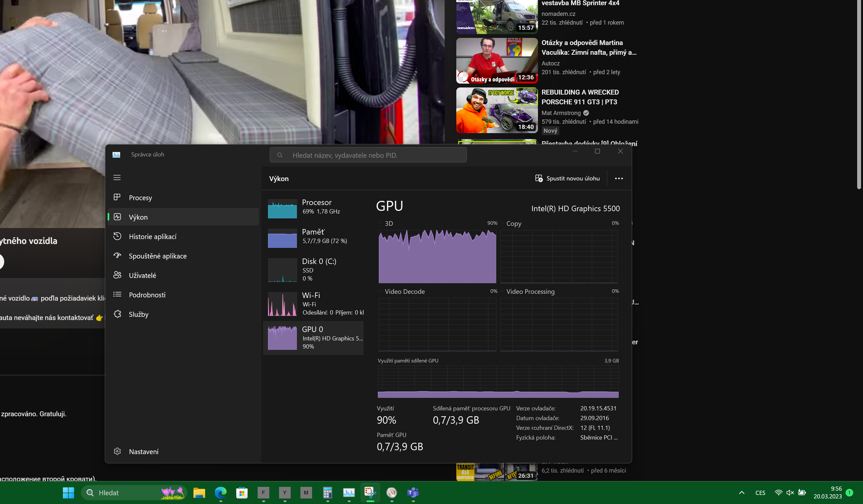Image resolution: width=863 pixels, height=504 pixels.
Task: Switch to the Paměť performance graph
Action: pyautogui.click(x=313, y=237)
